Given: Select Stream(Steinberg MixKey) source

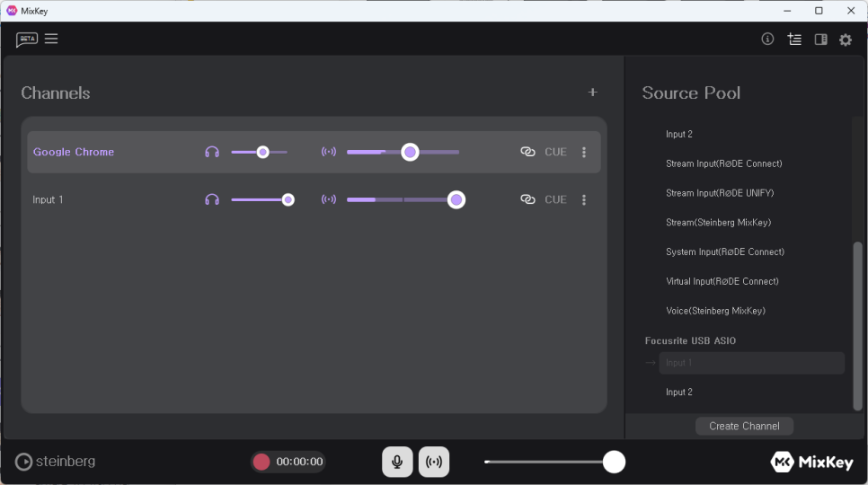Looking at the screenshot, I should tap(718, 223).
